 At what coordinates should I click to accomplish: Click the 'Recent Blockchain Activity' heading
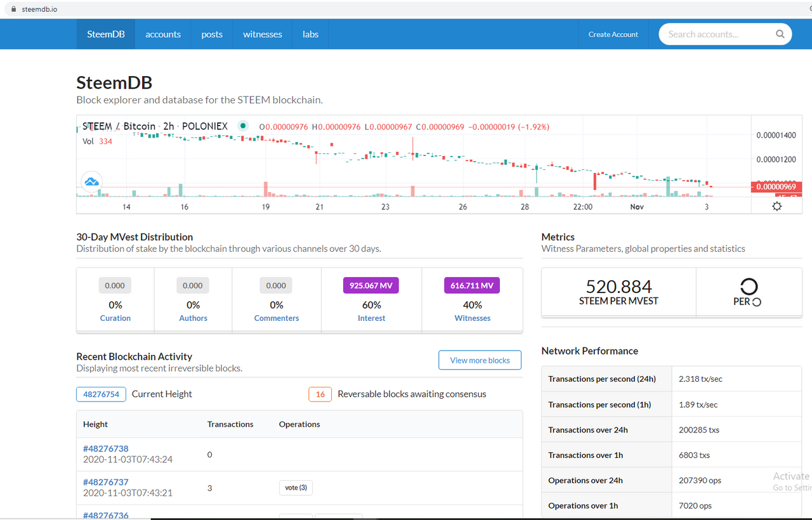tap(134, 356)
